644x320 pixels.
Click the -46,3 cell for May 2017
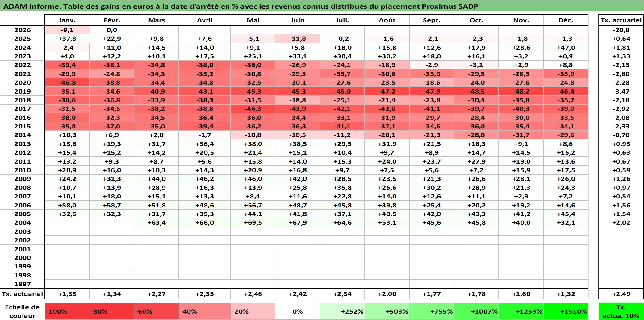[253, 109]
